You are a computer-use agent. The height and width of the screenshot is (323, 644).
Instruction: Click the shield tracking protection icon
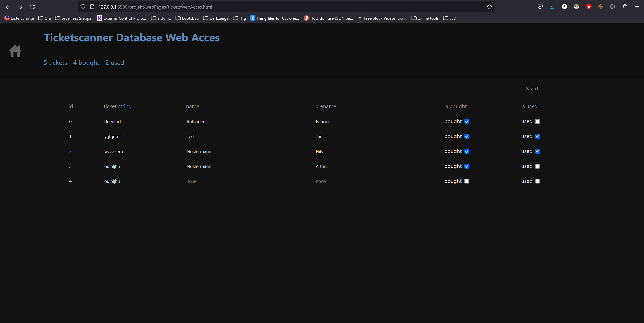[83, 7]
